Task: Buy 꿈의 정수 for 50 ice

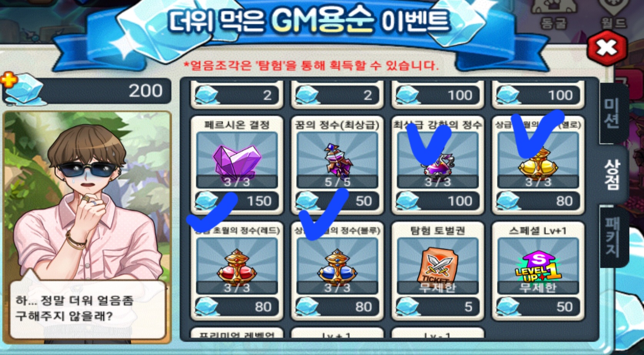Action: pos(337,201)
